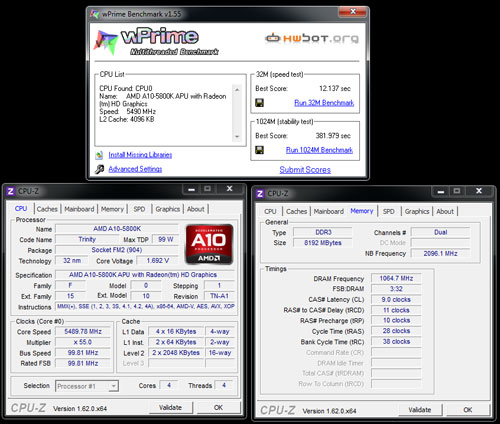Click the CPU-Z Z icon in left window title
The height and width of the screenshot is (424, 500).
click(11, 191)
